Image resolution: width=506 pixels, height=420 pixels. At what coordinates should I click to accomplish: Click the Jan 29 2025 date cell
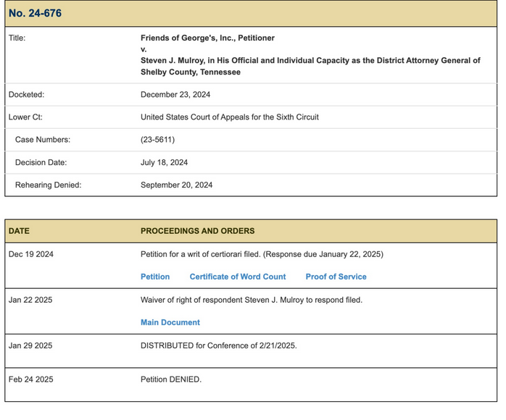pos(30,346)
